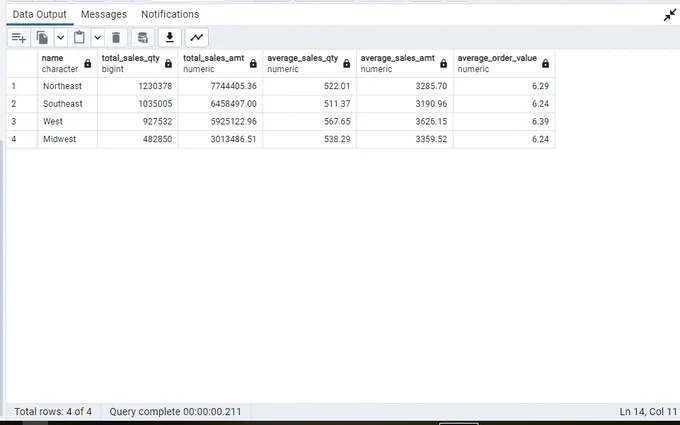The width and height of the screenshot is (680, 425).
Task: Click the cell with value 1035005
Action: (137, 104)
